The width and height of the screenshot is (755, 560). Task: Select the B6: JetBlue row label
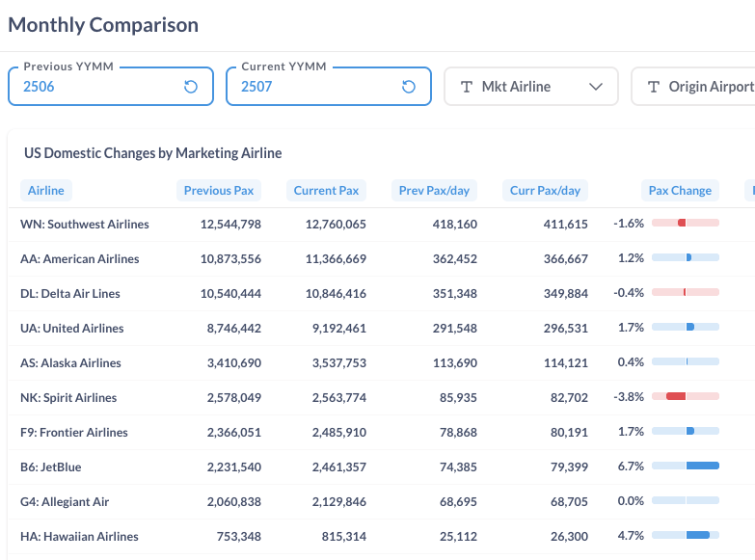tap(50, 467)
